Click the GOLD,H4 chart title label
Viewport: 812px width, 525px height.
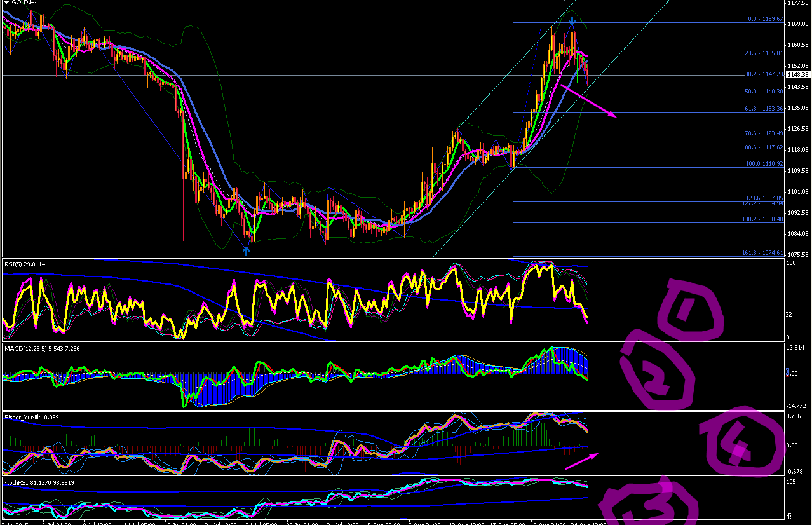click(x=25, y=3)
